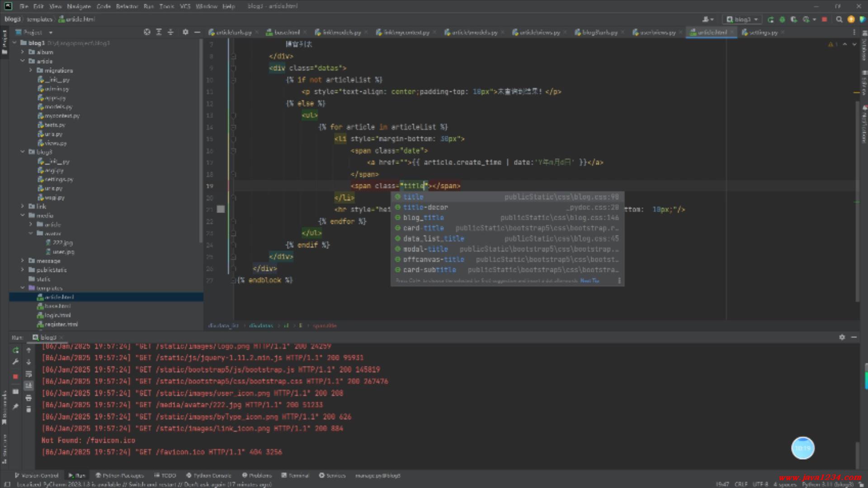Click the trash Clear All icon in Run panel
The height and width of the screenshot is (488, 868).
coord(28,409)
